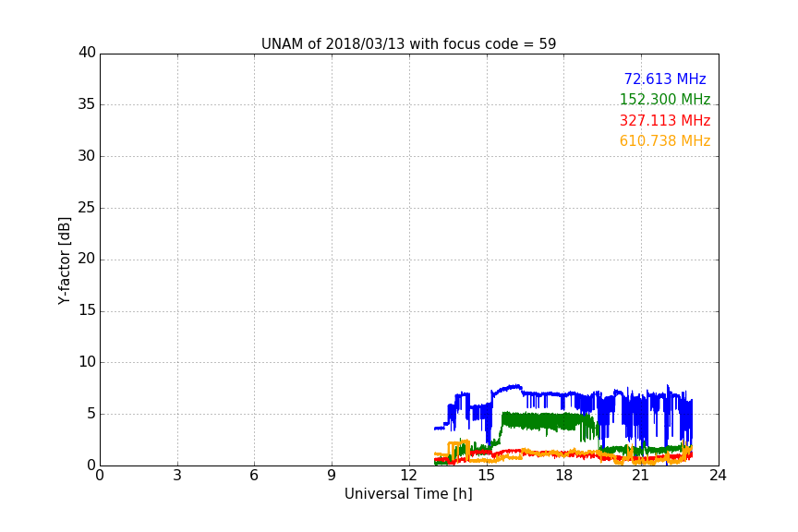Click the plot title 'UNAM of 2018/03/13 with focus code = 59'
Viewport: 798px width, 532px height.
pos(408,43)
